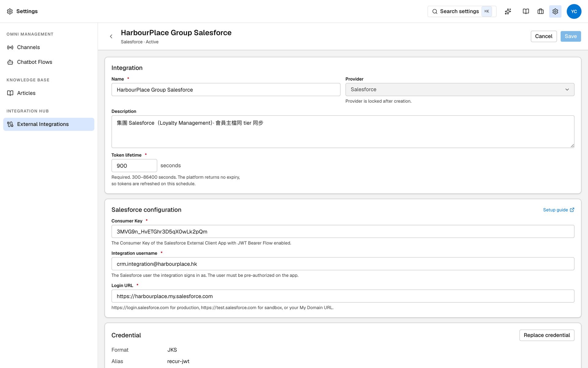The width and height of the screenshot is (588, 368).
Task: Click the 'Salesforce · Active' status text
Action: tap(140, 42)
